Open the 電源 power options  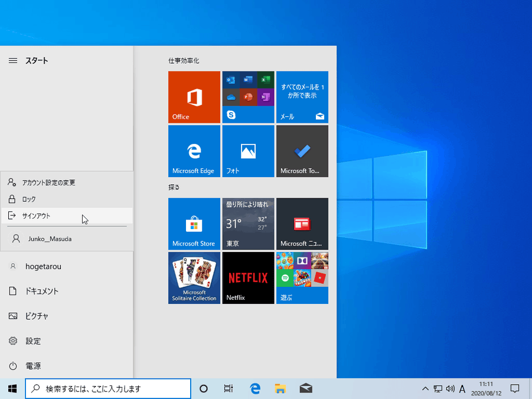coord(67,366)
